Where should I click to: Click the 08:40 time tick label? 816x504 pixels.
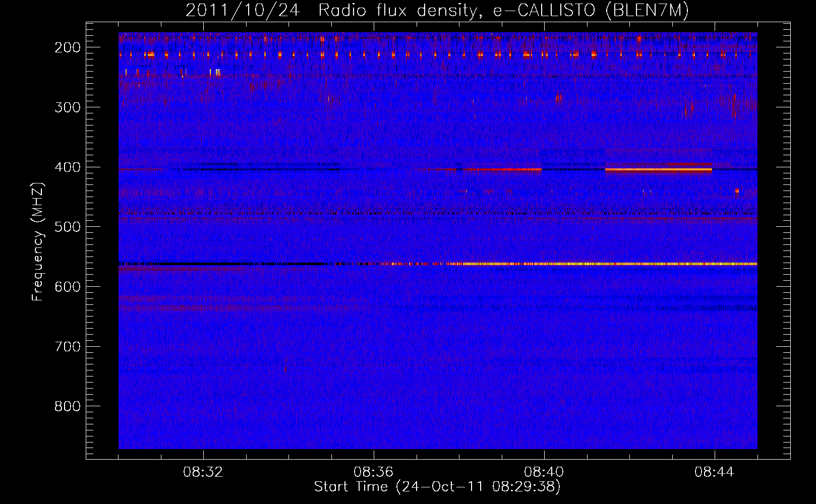click(544, 472)
